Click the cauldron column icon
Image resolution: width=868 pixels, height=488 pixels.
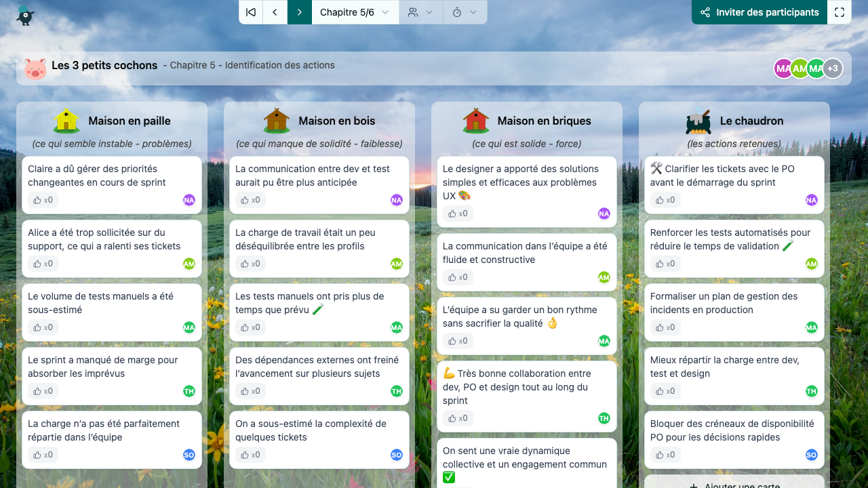698,121
